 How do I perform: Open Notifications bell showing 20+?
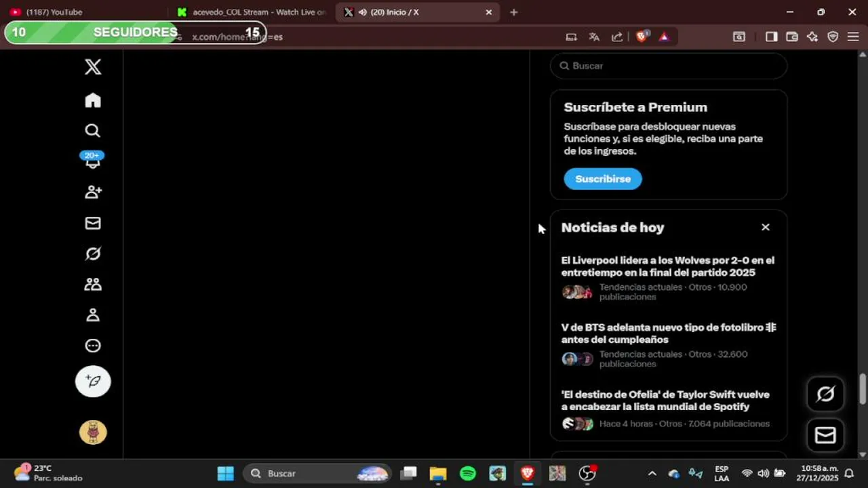[92, 161]
